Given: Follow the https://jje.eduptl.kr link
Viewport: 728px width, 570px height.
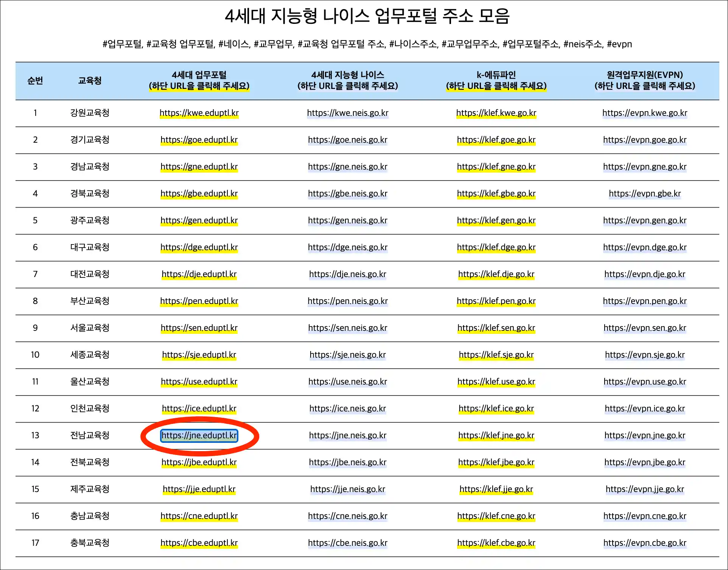Looking at the screenshot, I should (199, 489).
